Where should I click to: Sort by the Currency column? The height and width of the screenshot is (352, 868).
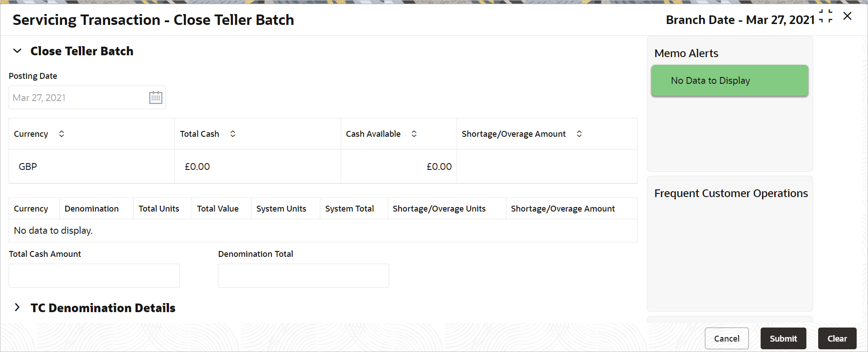click(62, 134)
